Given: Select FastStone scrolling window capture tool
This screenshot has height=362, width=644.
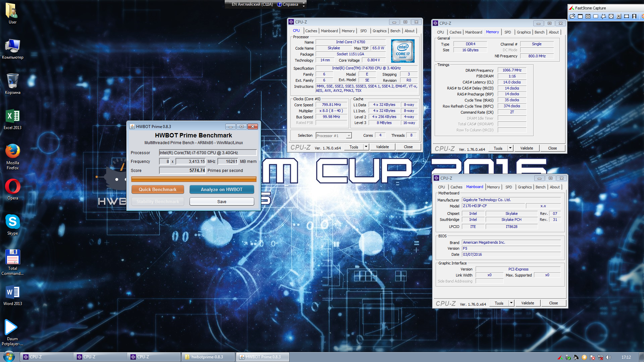Looking at the screenshot, I should pos(619,16).
